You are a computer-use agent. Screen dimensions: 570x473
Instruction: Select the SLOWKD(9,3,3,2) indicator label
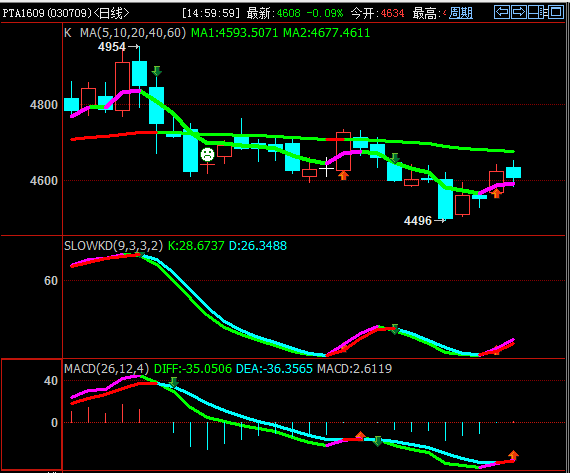[x=113, y=246]
